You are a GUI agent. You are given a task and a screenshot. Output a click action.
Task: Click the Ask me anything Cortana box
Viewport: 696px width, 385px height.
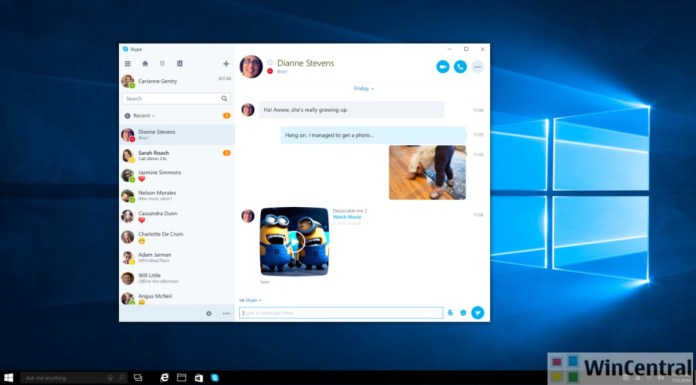[73, 378]
